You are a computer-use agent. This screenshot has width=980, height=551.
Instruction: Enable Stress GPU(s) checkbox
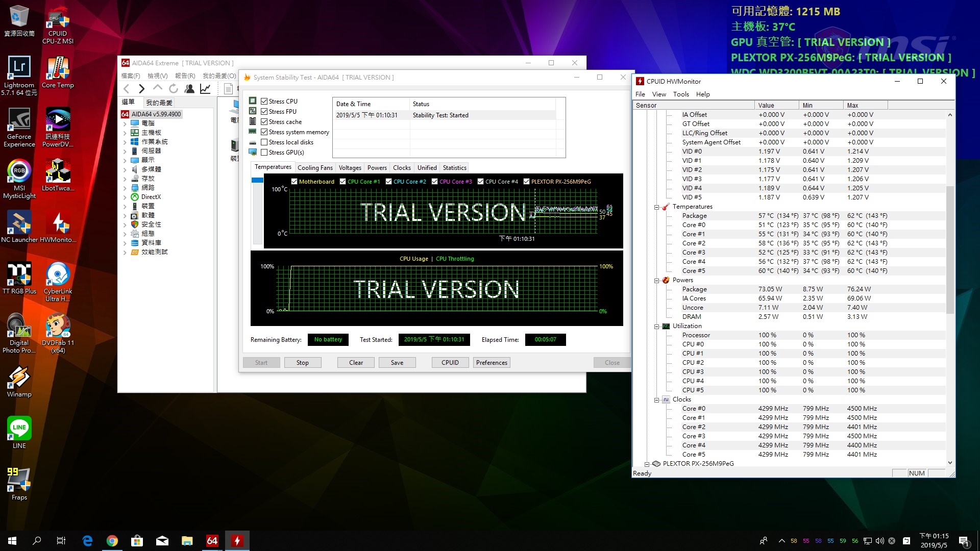click(x=264, y=152)
